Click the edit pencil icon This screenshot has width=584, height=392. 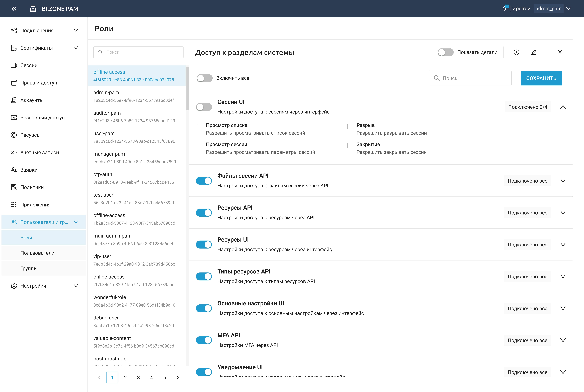coord(534,52)
